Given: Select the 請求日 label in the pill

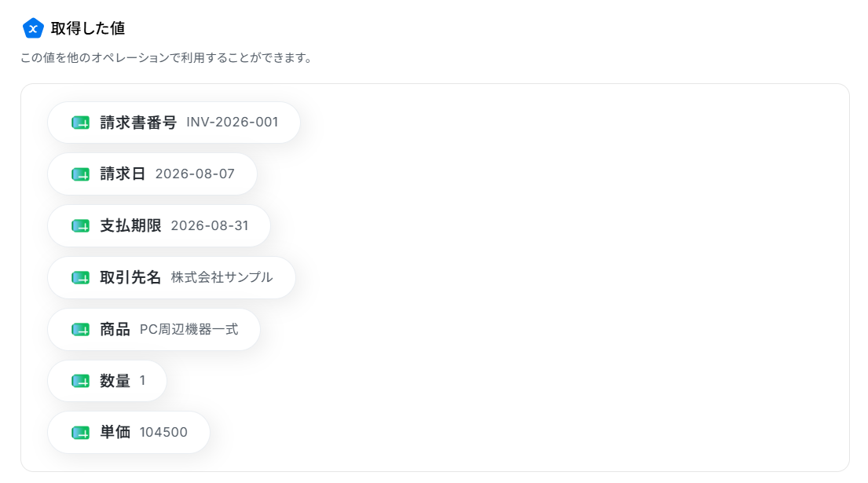Looking at the screenshot, I should (x=123, y=174).
